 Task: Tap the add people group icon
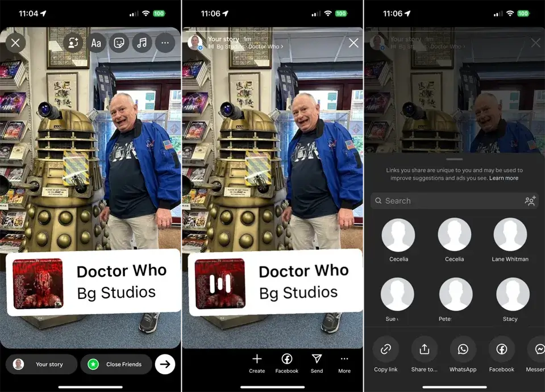coord(530,201)
